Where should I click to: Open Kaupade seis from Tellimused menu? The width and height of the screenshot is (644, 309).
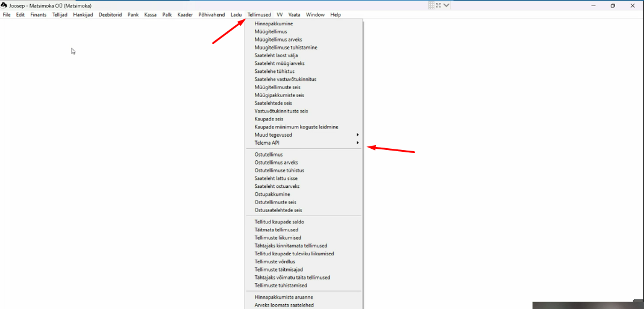(x=269, y=119)
